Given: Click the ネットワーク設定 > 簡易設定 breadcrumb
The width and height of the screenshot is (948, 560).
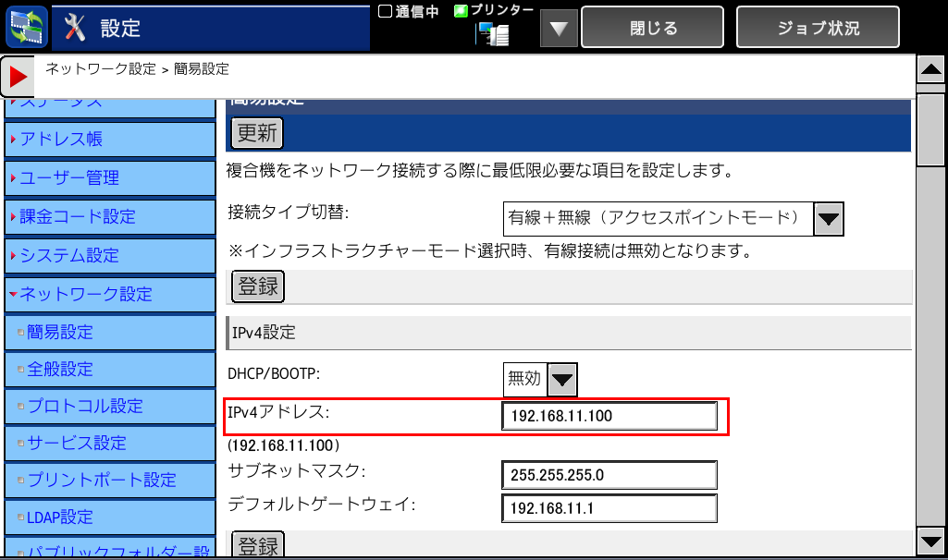Looking at the screenshot, I should 137,69.
